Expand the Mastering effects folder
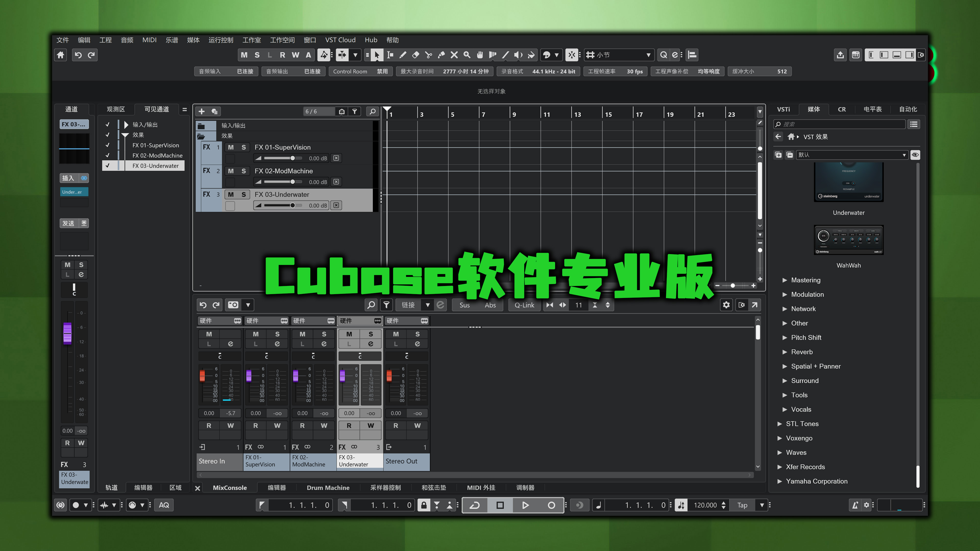 785,280
